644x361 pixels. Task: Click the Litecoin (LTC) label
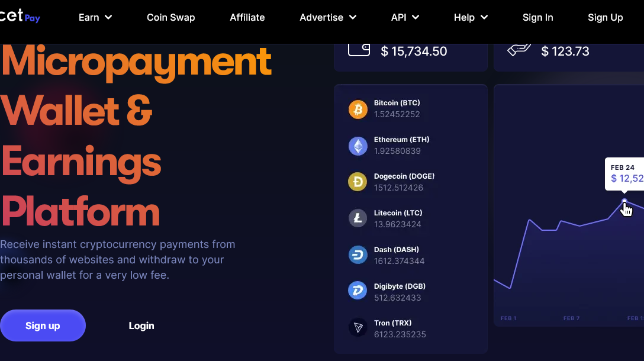(398, 212)
